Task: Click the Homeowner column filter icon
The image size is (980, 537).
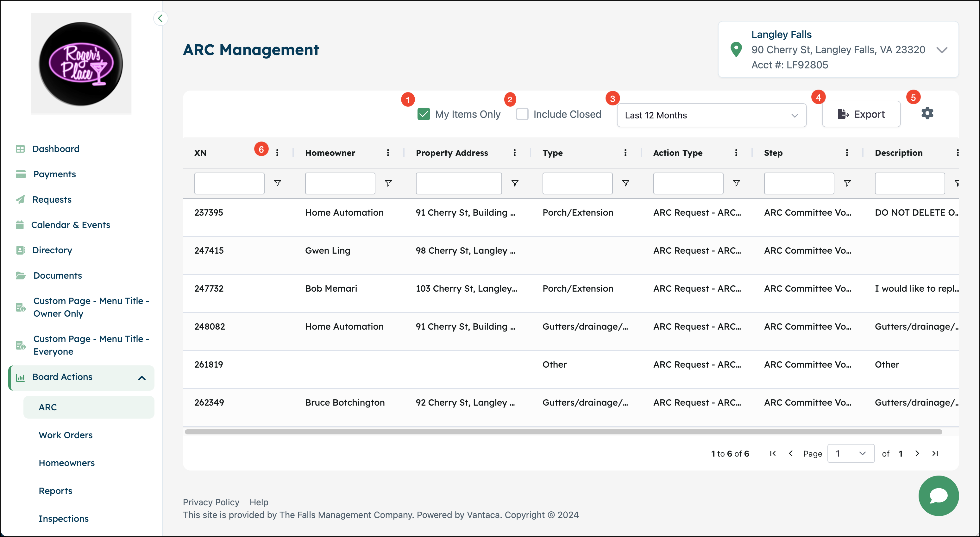Action: click(x=388, y=183)
